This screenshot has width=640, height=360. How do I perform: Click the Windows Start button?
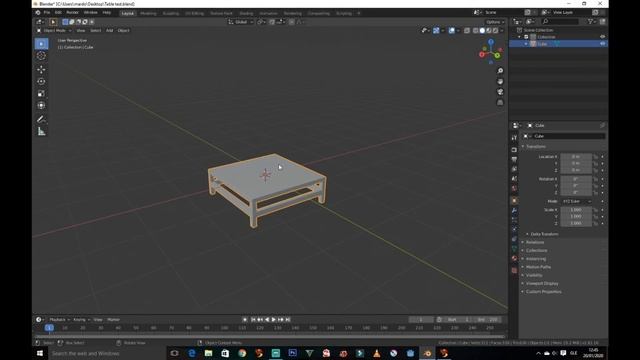(40, 353)
